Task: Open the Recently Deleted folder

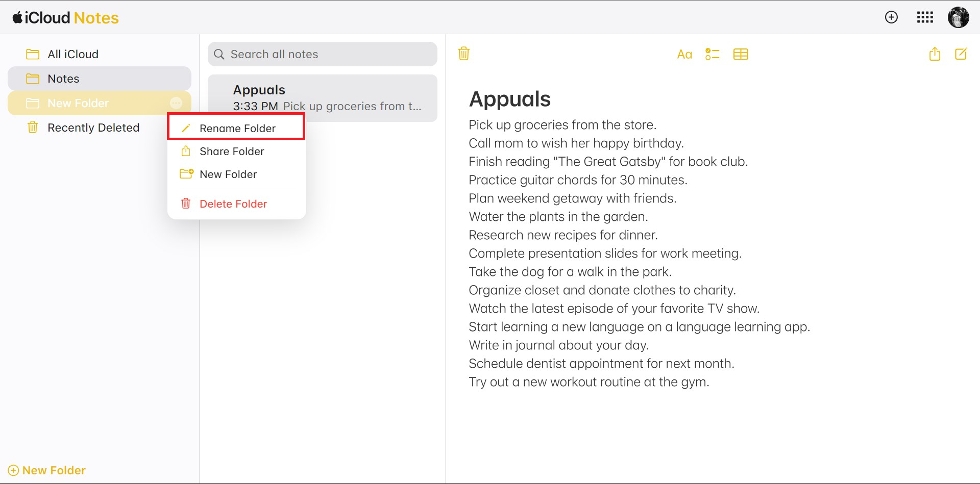Action: pos(93,128)
